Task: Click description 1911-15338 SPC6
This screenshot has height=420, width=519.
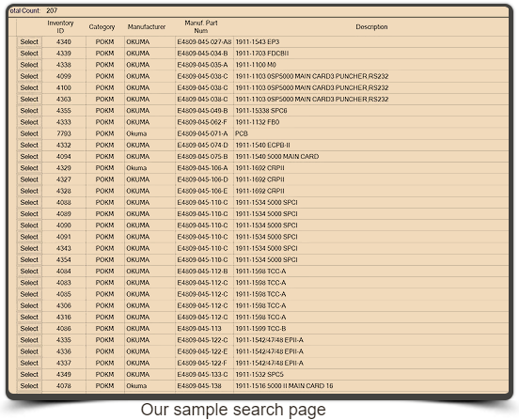Action: point(261,111)
